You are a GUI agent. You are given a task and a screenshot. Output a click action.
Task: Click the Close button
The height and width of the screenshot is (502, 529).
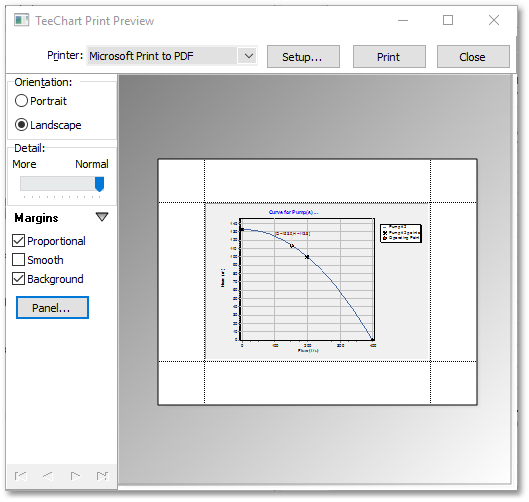(473, 57)
